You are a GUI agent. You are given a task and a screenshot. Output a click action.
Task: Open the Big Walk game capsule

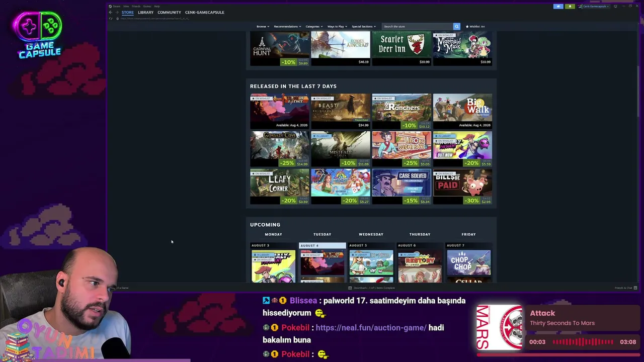point(462,111)
